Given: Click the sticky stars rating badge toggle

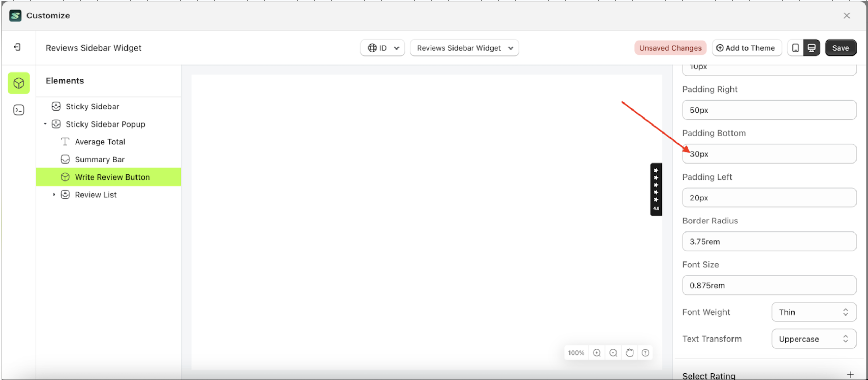Looking at the screenshot, I should click(656, 189).
